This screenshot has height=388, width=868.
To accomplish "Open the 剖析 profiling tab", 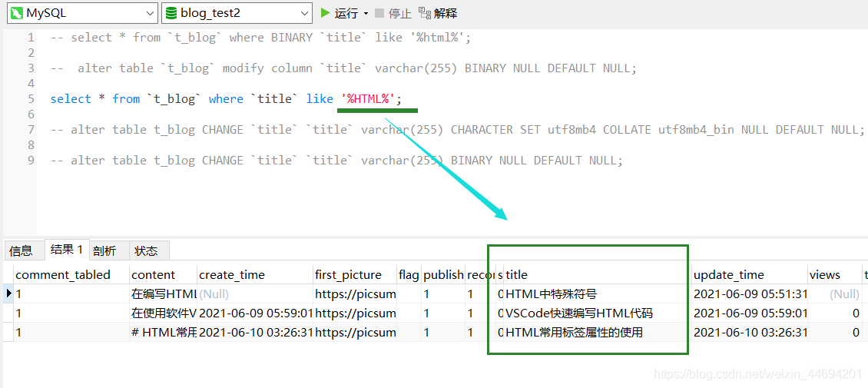I will [x=104, y=250].
